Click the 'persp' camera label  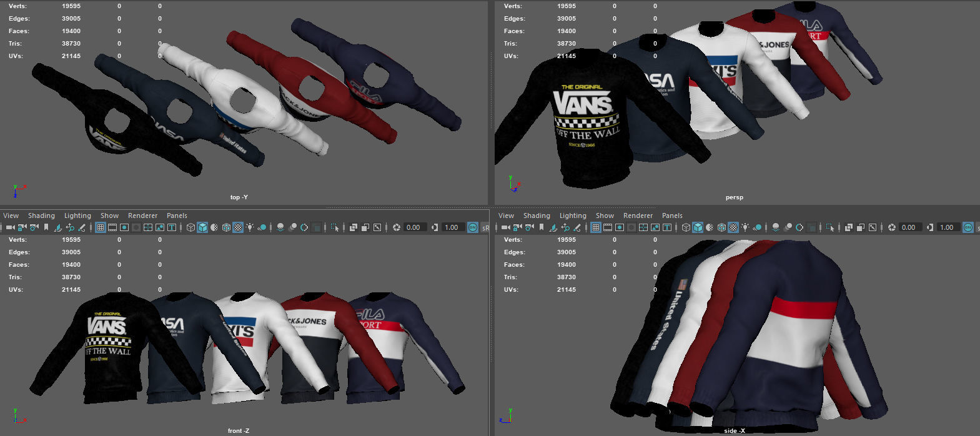tap(735, 197)
